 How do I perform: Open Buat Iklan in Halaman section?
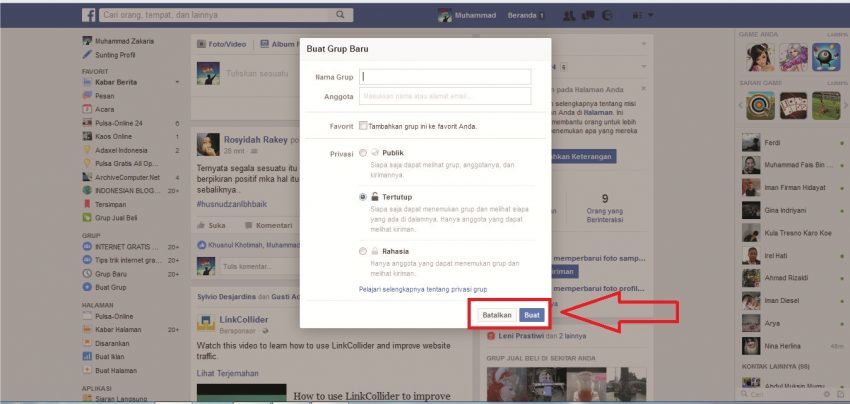(x=110, y=357)
